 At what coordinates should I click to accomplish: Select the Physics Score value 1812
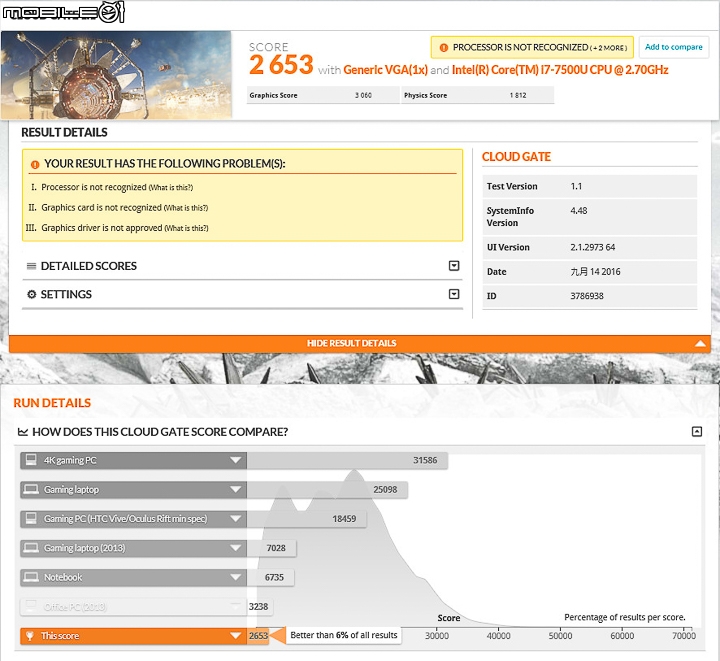pos(518,95)
